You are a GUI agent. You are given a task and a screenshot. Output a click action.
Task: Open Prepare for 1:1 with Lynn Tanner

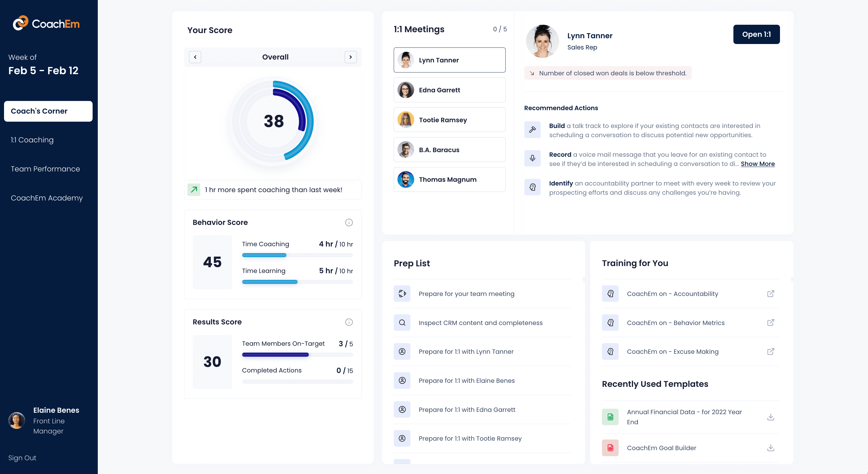tap(482, 351)
